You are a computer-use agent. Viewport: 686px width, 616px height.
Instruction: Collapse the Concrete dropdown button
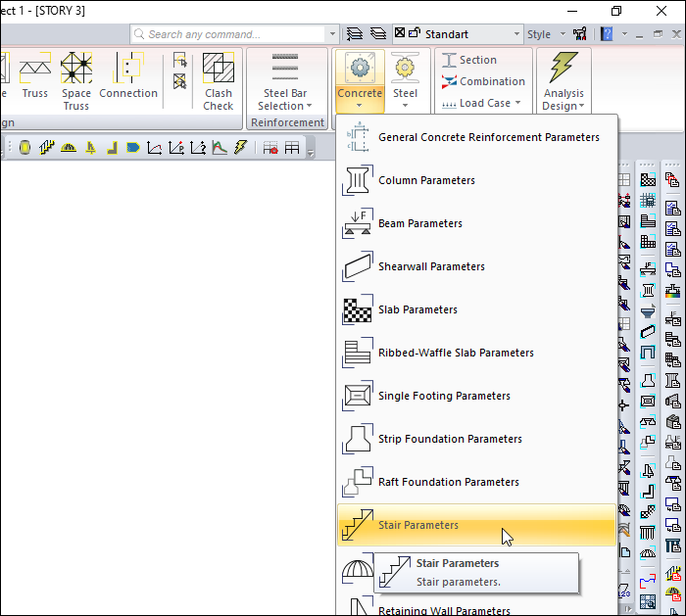click(x=359, y=80)
